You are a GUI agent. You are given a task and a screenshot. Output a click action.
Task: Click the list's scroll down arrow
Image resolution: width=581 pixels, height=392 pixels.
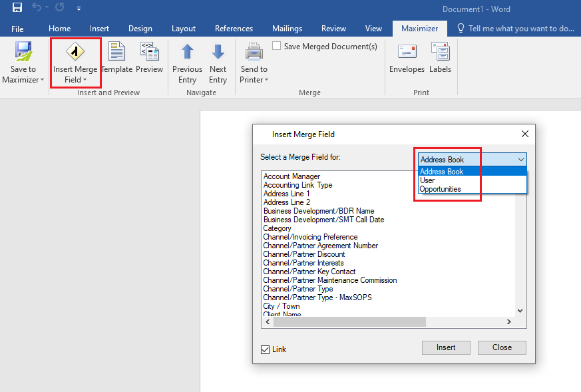click(520, 311)
